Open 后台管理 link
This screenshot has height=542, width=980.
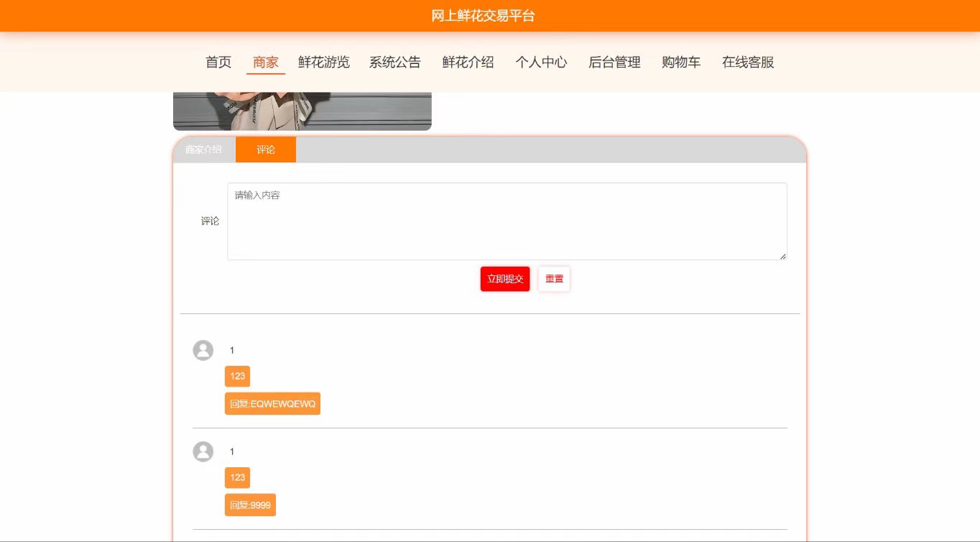click(614, 63)
